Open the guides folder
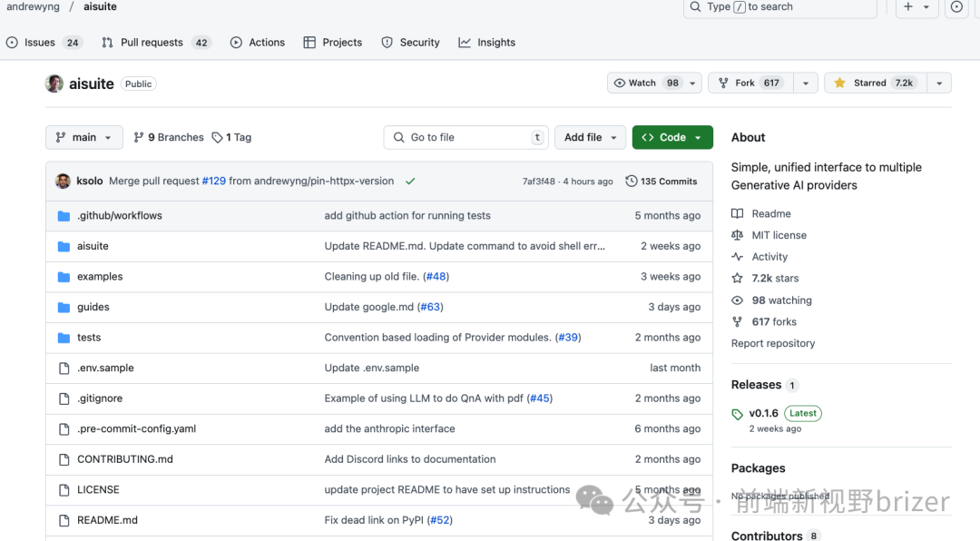 click(x=93, y=307)
